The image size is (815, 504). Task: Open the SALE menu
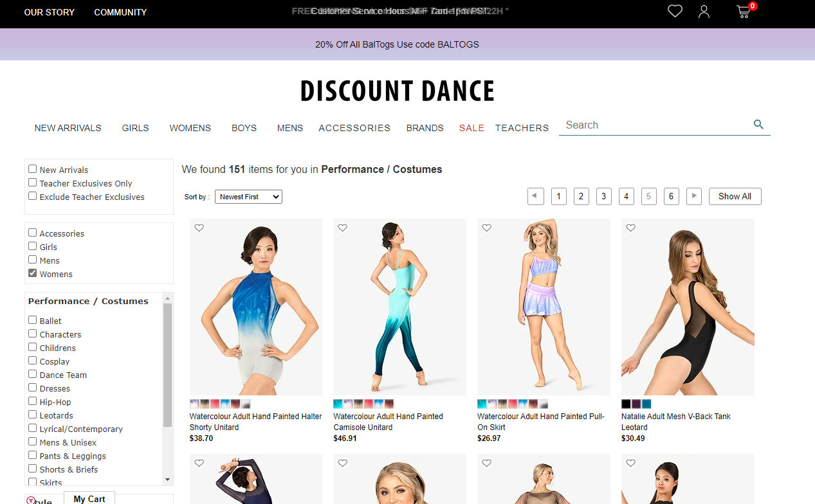[472, 128]
